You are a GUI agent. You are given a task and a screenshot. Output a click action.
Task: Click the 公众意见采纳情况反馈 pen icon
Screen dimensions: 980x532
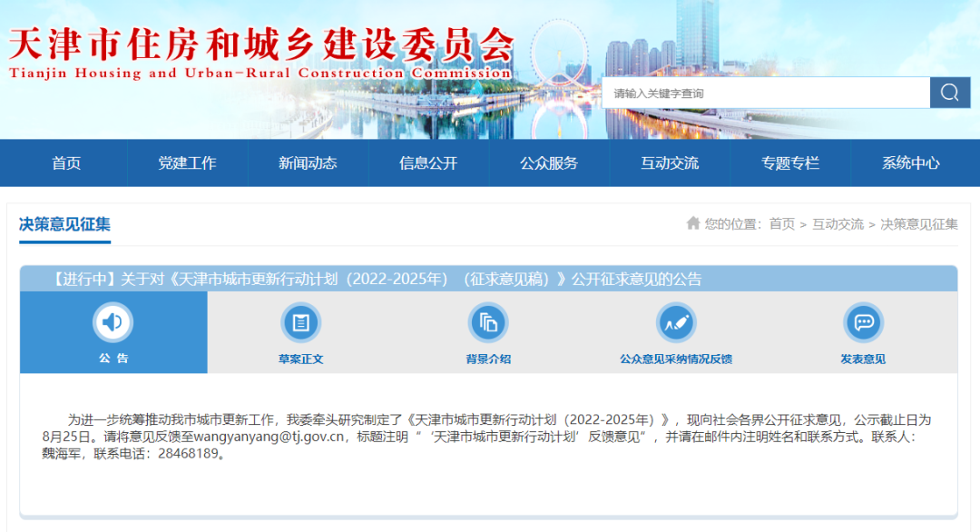click(x=676, y=322)
